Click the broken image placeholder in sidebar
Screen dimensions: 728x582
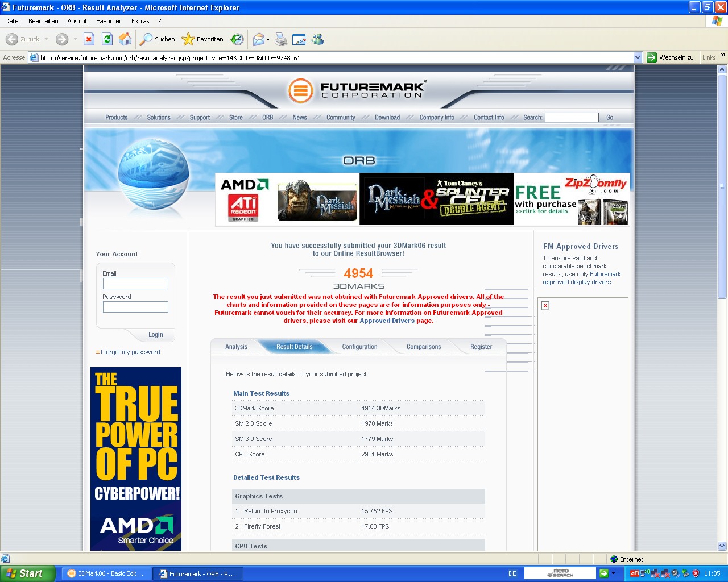[545, 306]
